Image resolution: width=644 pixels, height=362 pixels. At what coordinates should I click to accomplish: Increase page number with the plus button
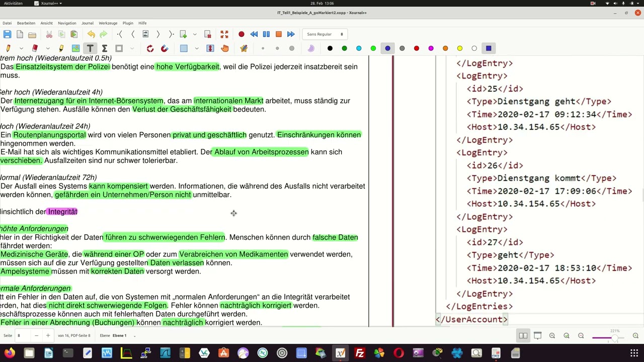tap(48, 335)
